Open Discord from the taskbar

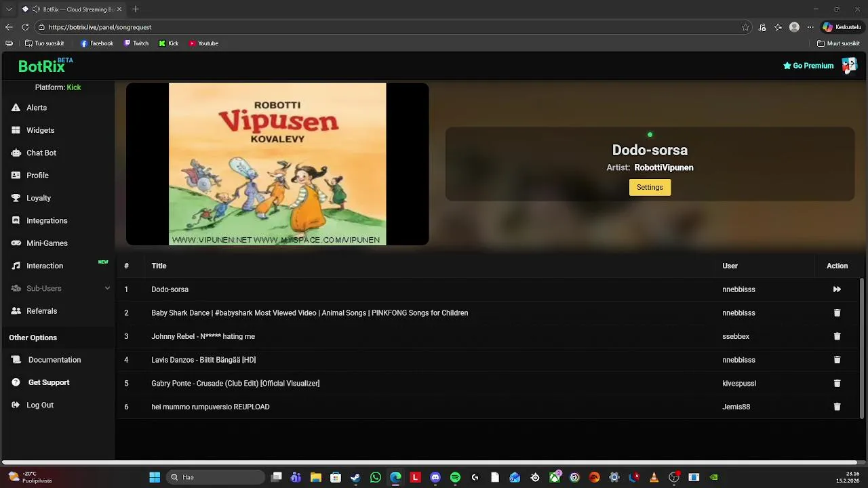tap(435, 477)
